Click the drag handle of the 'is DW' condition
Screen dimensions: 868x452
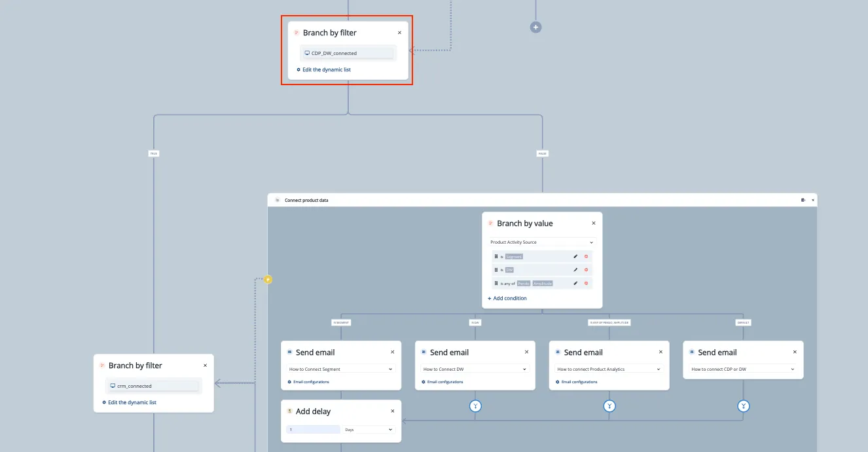496,270
